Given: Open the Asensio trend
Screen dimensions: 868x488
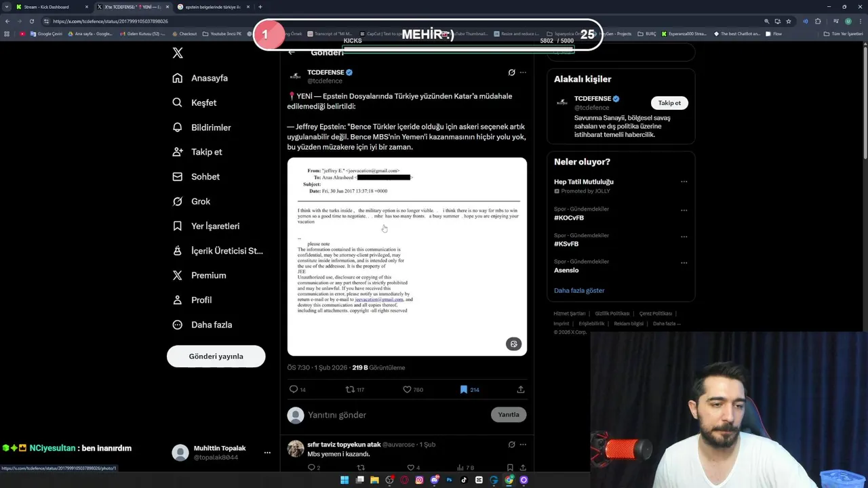Looking at the screenshot, I should click(x=566, y=270).
